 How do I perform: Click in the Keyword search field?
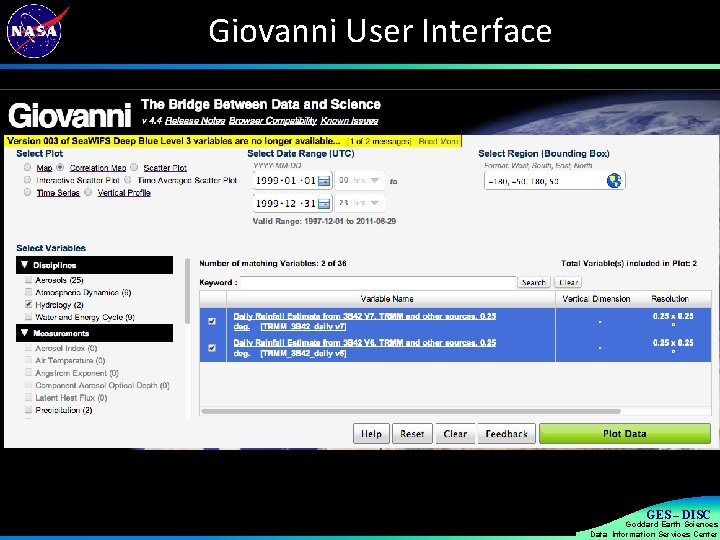point(378,282)
